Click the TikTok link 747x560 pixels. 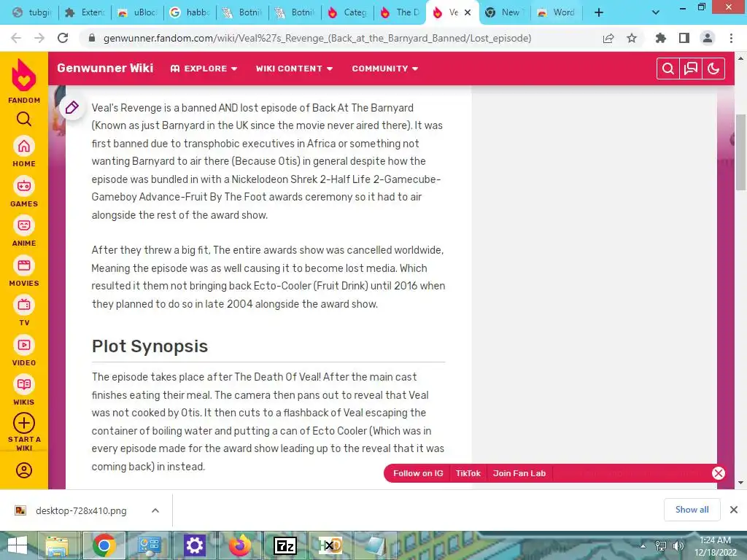point(468,473)
